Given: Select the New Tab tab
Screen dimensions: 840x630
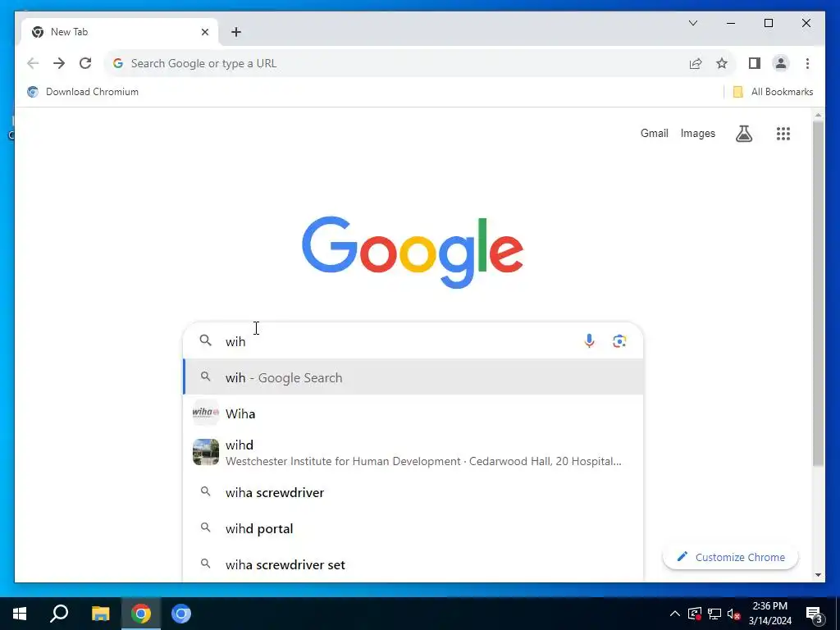Looking at the screenshot, I should tap(120, 32).
